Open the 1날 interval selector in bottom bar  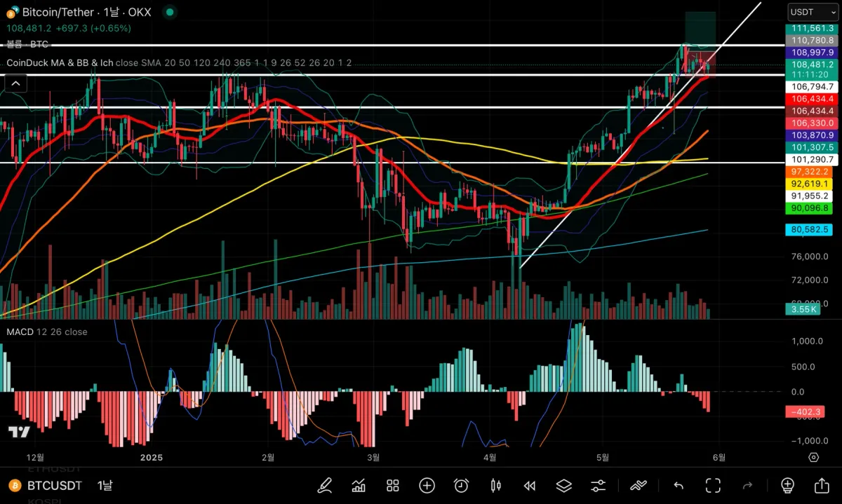click(104, 485)
